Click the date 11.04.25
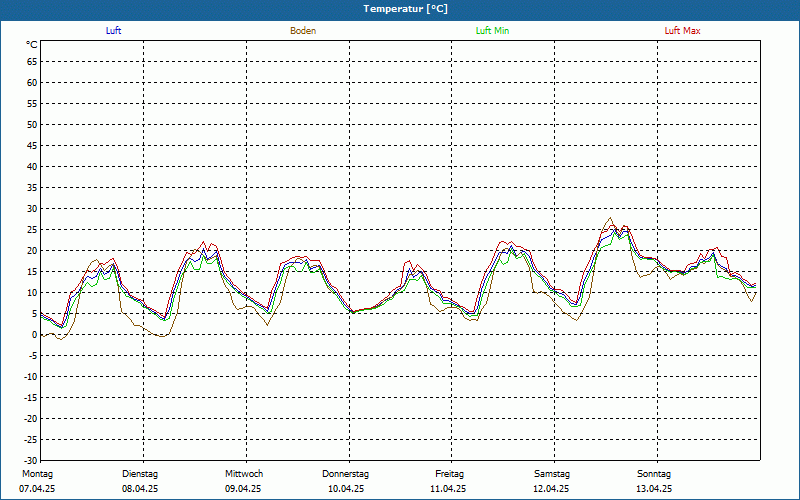This screenshot has height=500, width=800. click(448, 489)
